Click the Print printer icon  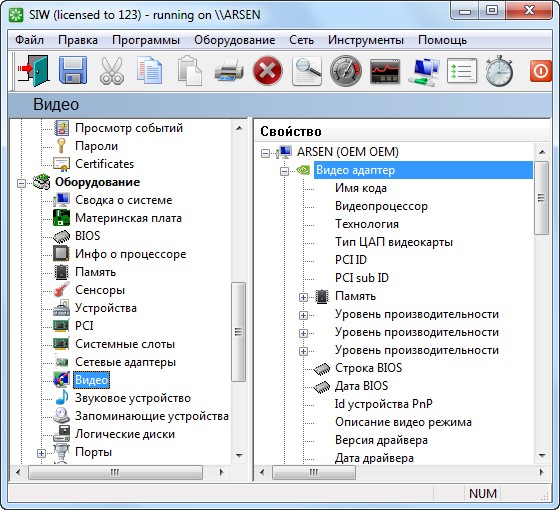click(x=229, y=71)
